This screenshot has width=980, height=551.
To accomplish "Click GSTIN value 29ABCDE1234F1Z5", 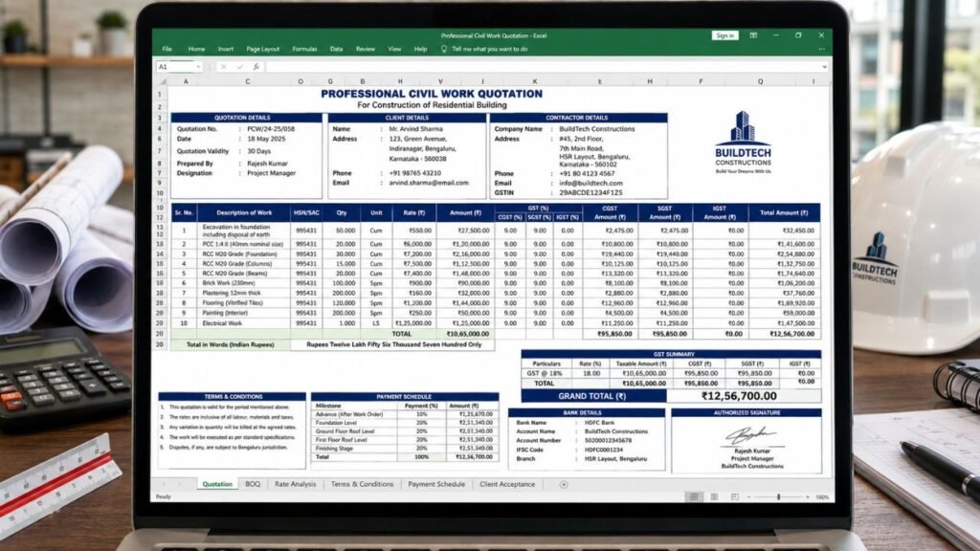I will click(x=590, y=193).
